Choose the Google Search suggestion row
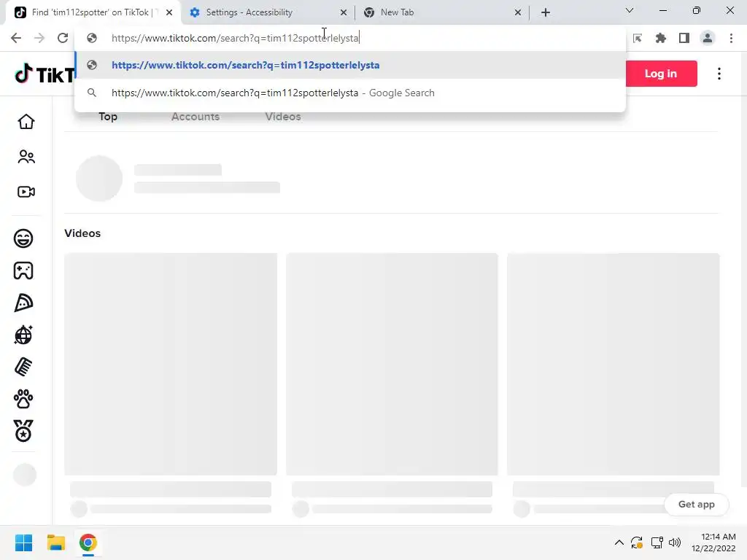Image resolution: width=747 pixels, height=560 pixels. 350,93
